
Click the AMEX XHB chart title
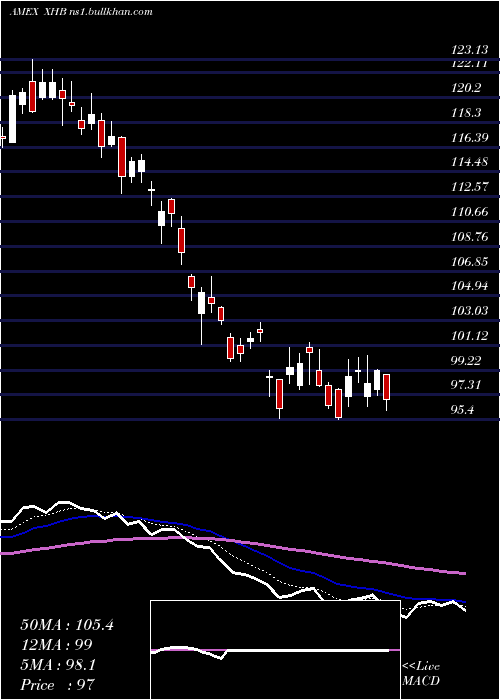[x=81, y=12]
